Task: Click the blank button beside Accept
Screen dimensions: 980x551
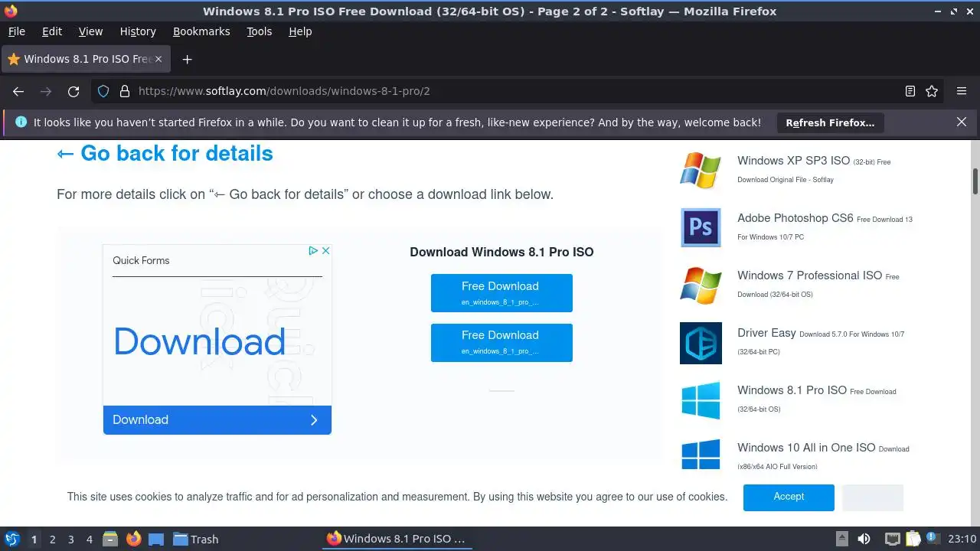Action: 873,497
